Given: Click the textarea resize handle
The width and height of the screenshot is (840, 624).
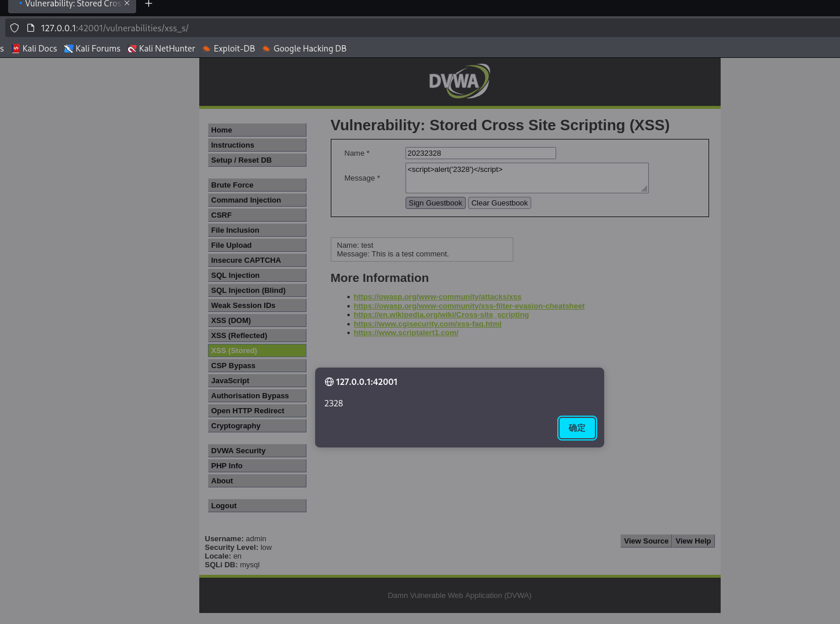Looking at the screenshot, I should click(644, 189).
